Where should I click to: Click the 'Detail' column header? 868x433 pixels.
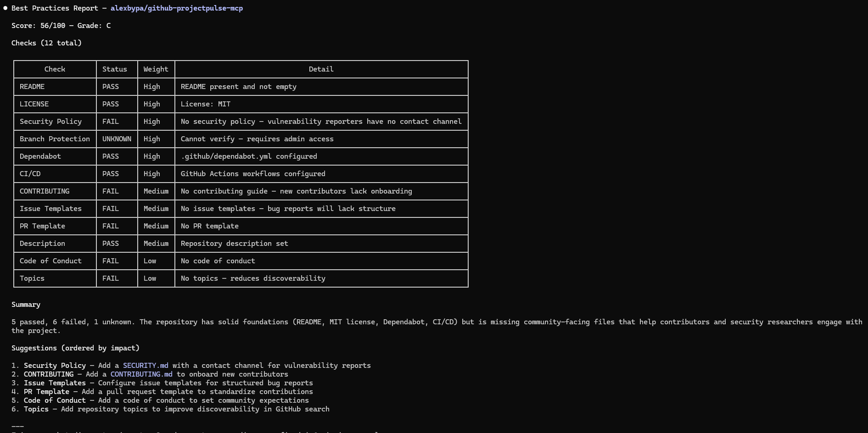321,69
